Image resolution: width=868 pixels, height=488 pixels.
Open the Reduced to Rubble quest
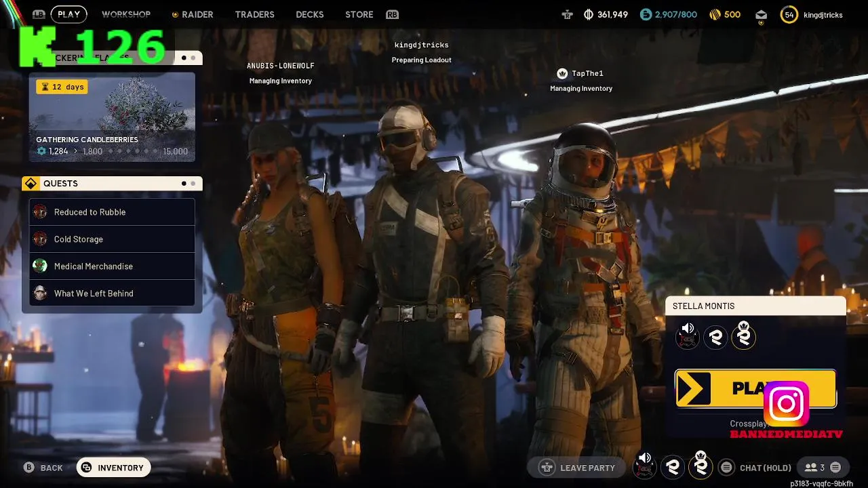click(112, 212)
